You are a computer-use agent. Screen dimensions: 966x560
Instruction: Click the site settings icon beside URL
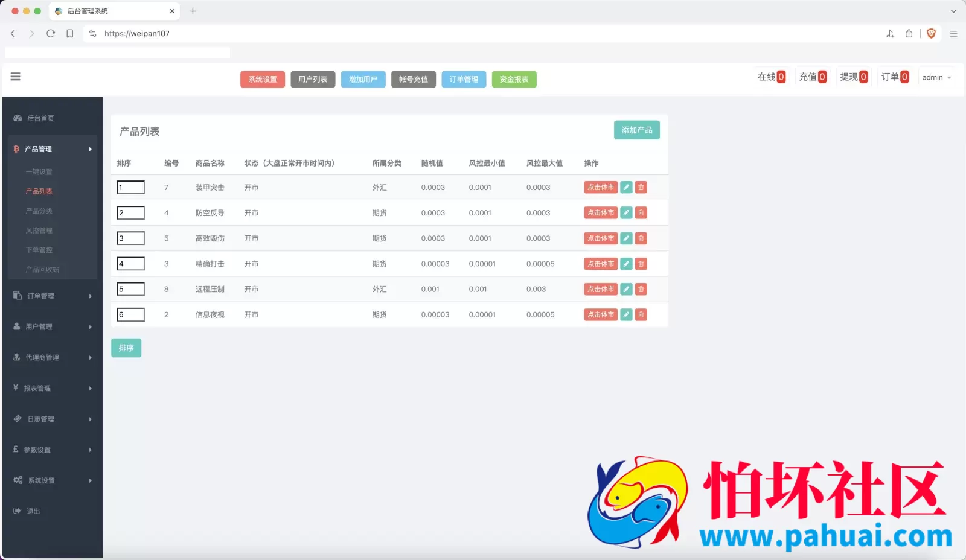pos(92,34)
